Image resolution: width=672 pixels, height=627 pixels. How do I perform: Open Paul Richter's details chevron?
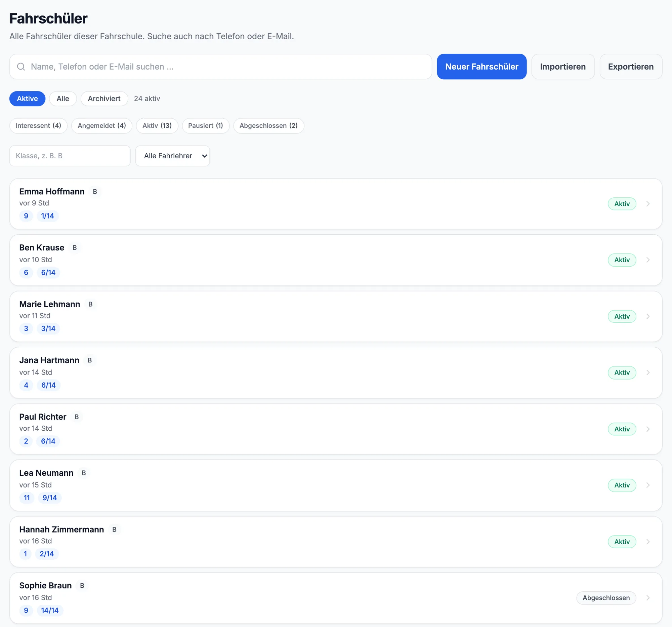click(648, 429)
